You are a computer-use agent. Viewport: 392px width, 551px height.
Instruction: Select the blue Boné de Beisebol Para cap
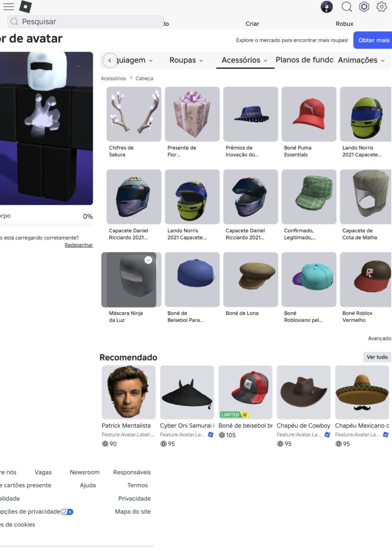coord(192,280)
